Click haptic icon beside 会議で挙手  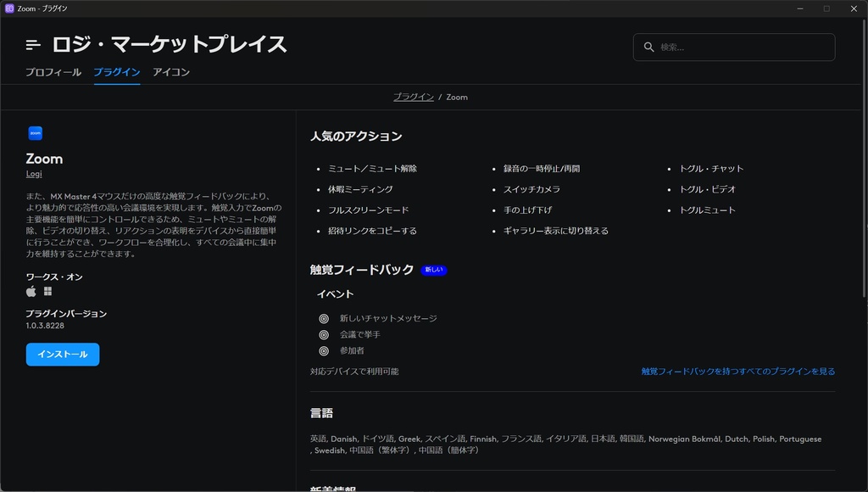tap(324, 335)
